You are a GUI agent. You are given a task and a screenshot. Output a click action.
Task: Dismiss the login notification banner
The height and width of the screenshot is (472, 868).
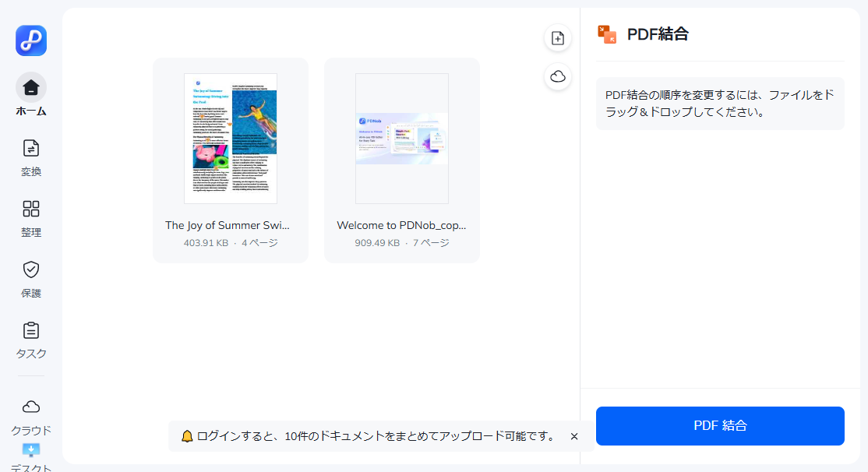574,437
